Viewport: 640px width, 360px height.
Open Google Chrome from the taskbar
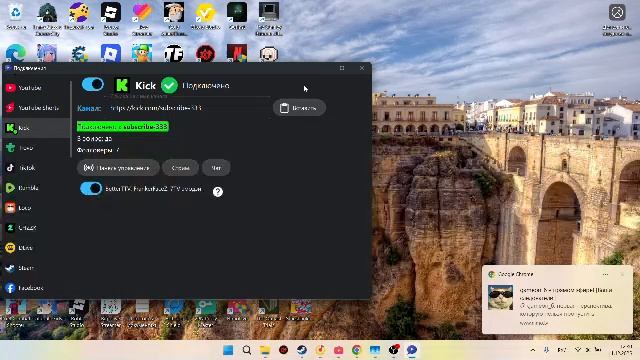[x=357, y=350]
